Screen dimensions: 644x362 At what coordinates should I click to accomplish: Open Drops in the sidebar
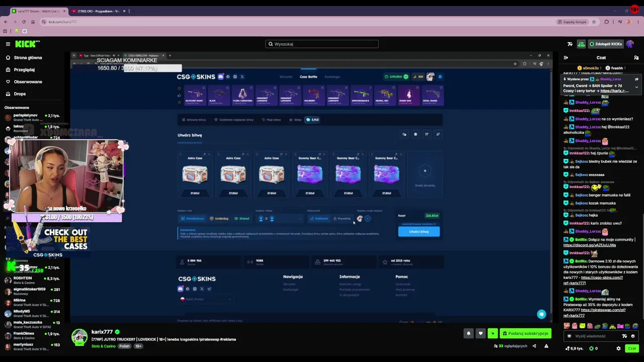click(20, 94)
